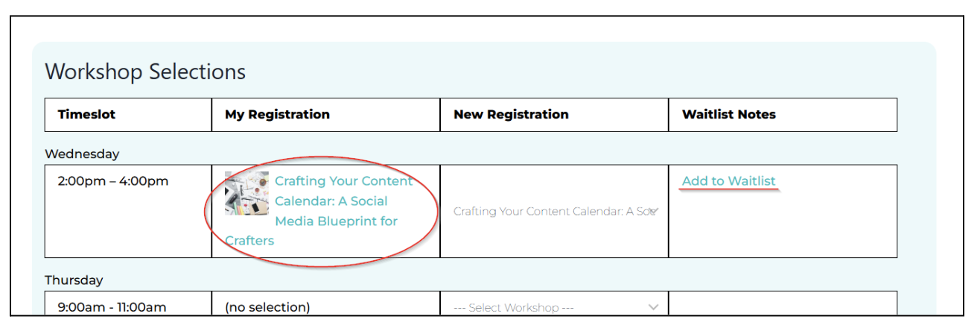The height and width of the screenshot is (334, 980).
Task: Click the chevron arrow on Wednesday's workshop dropdown
Action: pos(653,212)
